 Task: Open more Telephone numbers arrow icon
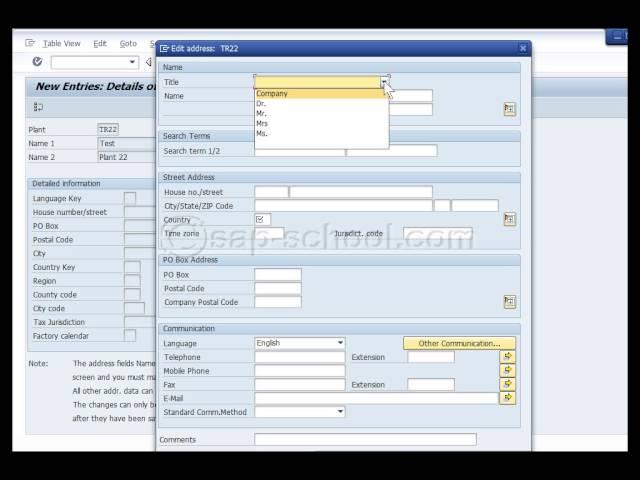coord(507,357)
